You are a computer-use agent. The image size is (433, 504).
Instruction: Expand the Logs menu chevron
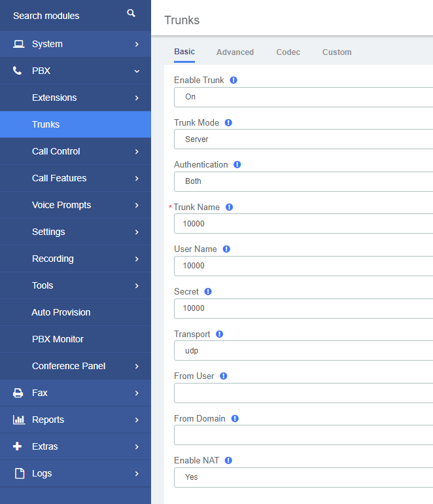[137, 473]
